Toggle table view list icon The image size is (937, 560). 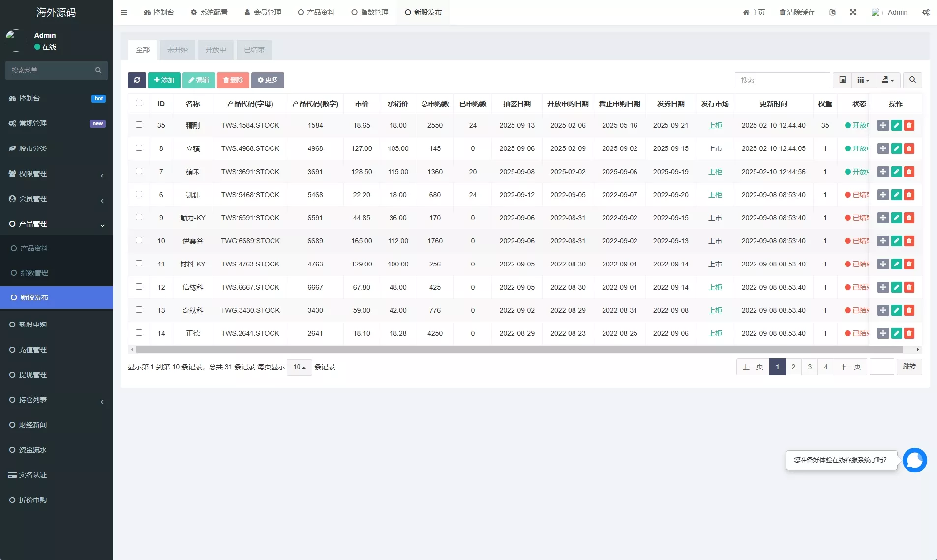pos(842,80)
